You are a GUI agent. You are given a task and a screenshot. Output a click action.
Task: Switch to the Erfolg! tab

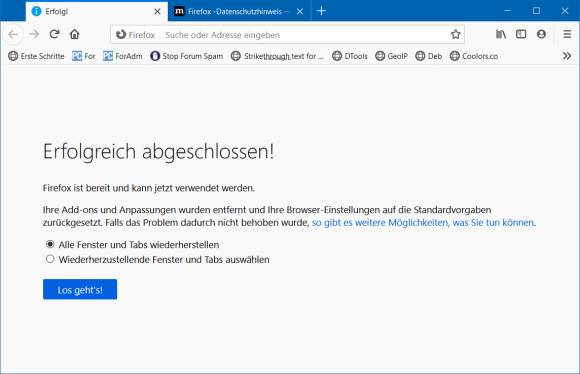tap(96, 11)
